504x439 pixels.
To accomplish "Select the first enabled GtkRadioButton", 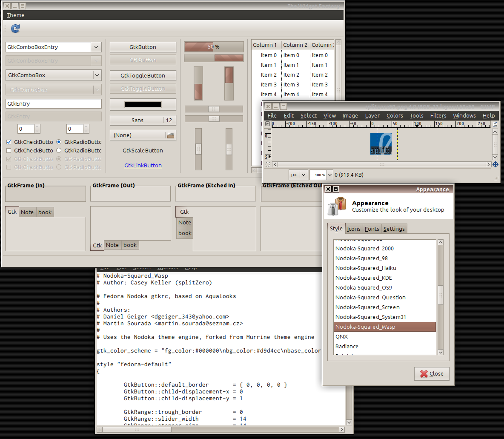I will coord(59,142).
